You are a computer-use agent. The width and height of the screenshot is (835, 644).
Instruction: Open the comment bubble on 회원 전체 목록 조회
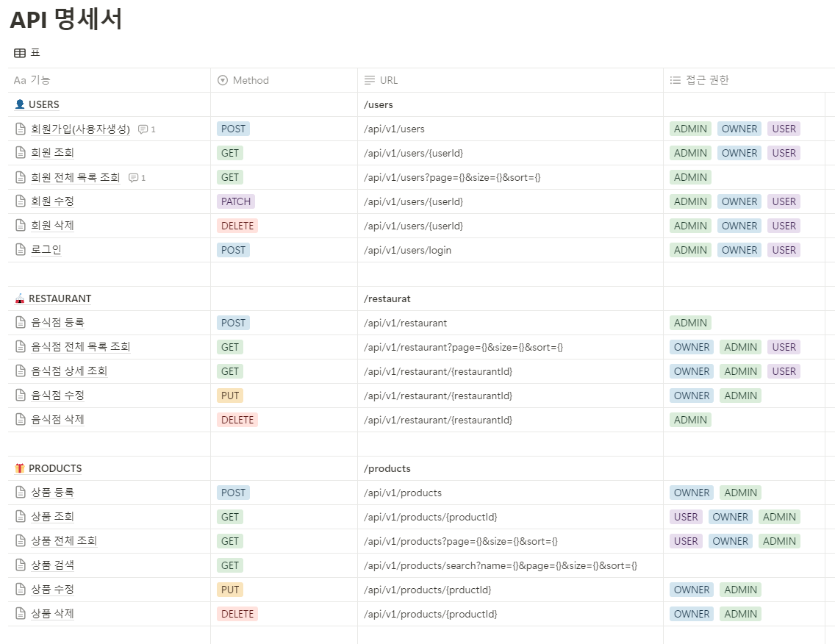coord(137,178)
